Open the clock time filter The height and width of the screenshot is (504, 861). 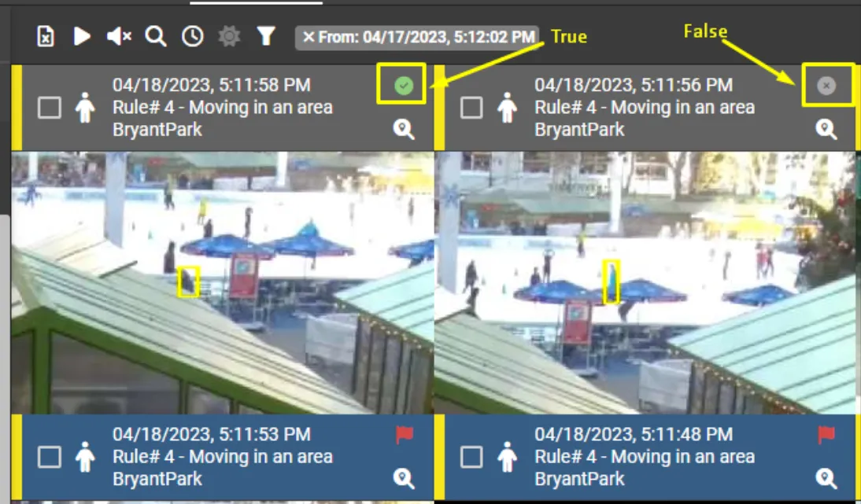pyautogui.click(x=193, y=37)
